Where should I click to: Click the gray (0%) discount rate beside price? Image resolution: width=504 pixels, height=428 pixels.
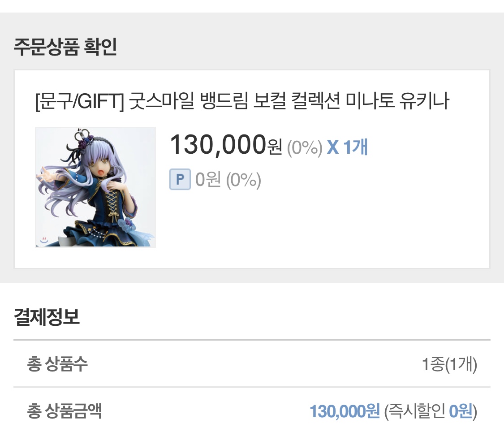304,148
